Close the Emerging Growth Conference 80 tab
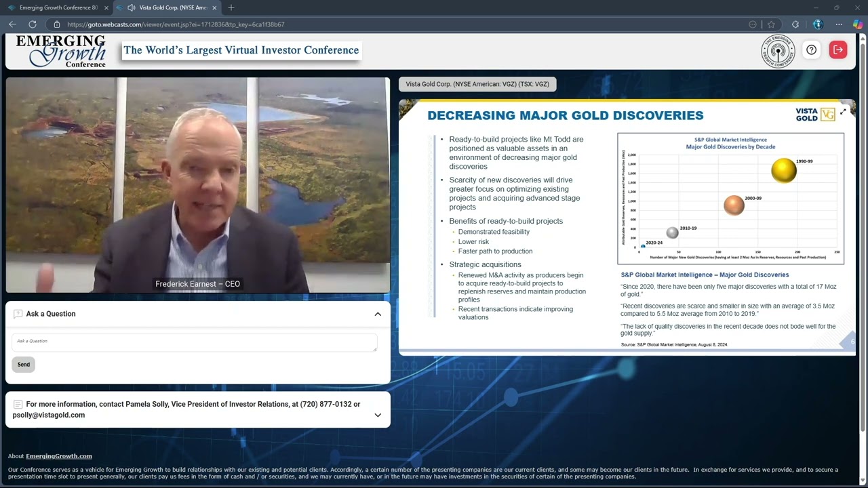Image resolution: width=868 pixels, height=488 pixels. click(106, 7)
